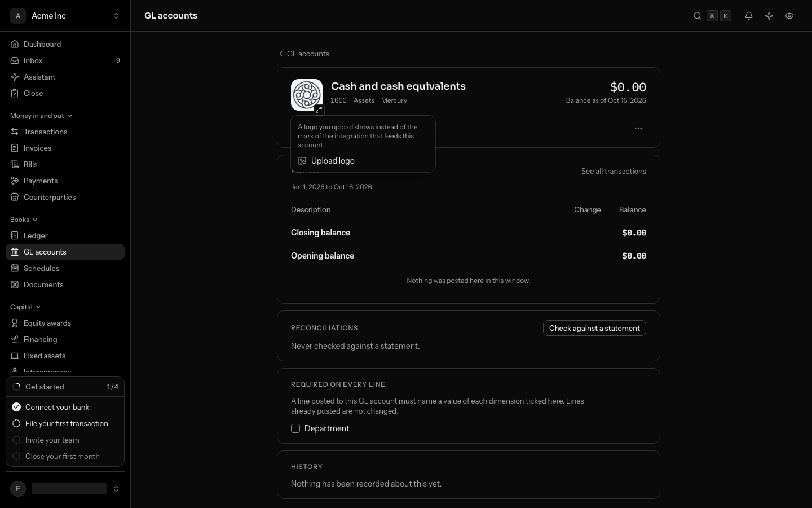The image size is (812, 508).
Task: Open the Dashboard sidebar item
Action: coord(65,44)
